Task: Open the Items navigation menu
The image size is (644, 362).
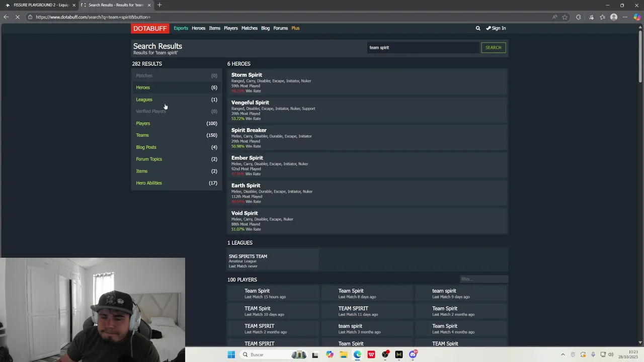Action: [214, 28]
